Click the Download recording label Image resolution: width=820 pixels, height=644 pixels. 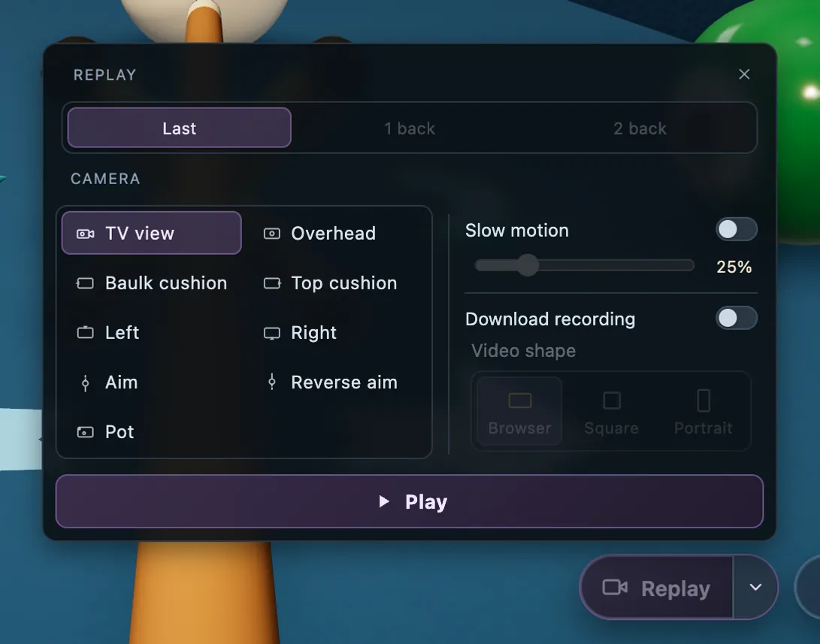click(550, 319)
